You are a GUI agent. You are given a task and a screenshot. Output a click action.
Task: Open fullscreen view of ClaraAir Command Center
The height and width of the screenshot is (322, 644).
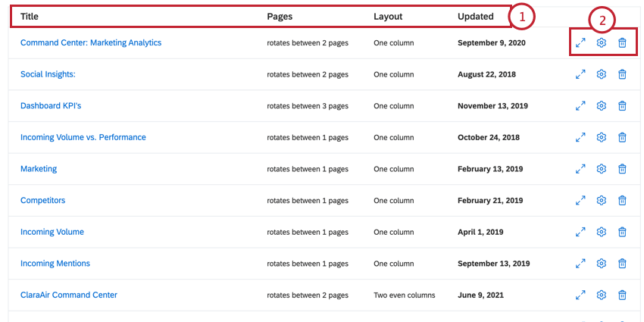580,295
